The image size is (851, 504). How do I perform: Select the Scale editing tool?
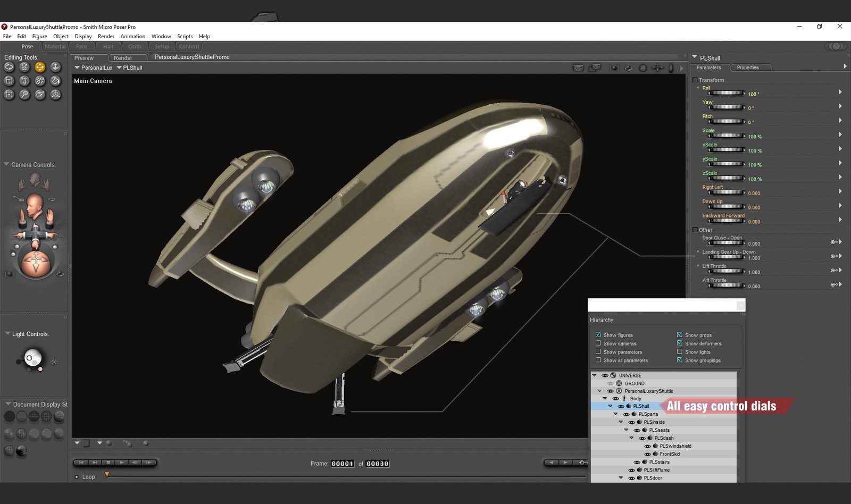coord(9,81)
